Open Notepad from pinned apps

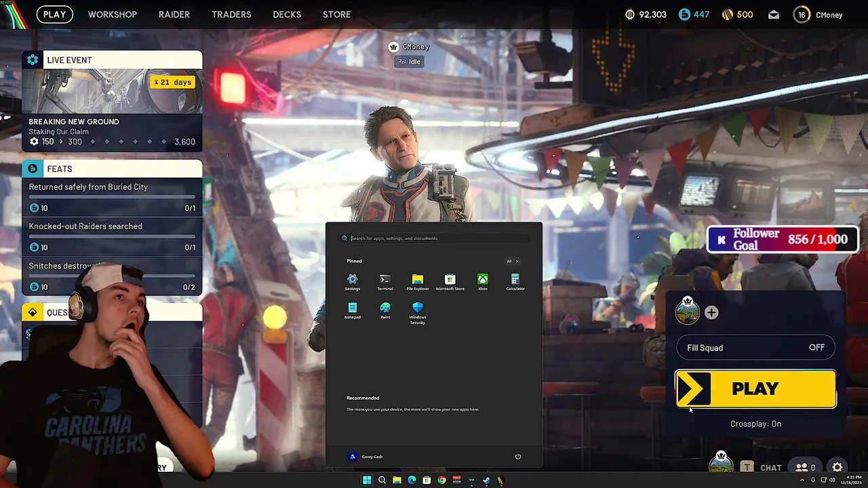(353, 310)
